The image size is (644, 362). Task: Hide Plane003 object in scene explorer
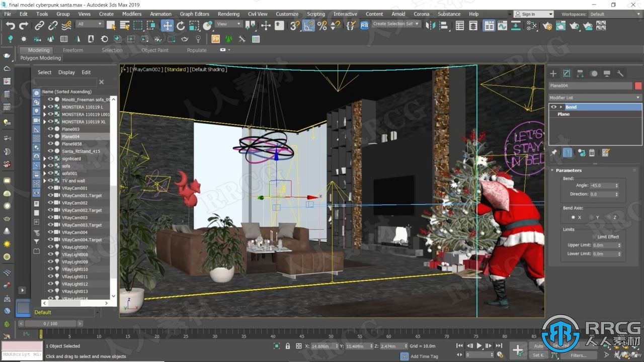50,129
